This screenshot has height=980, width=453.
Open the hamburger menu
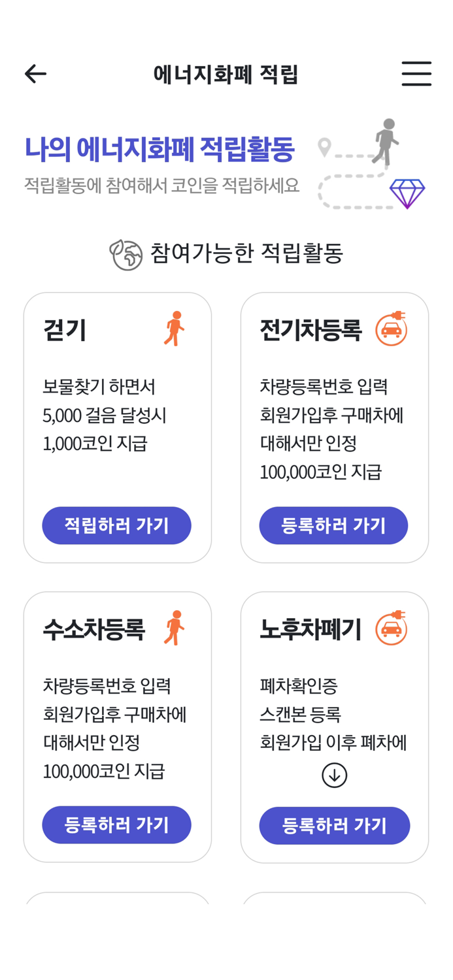click(x=416, y=73)
